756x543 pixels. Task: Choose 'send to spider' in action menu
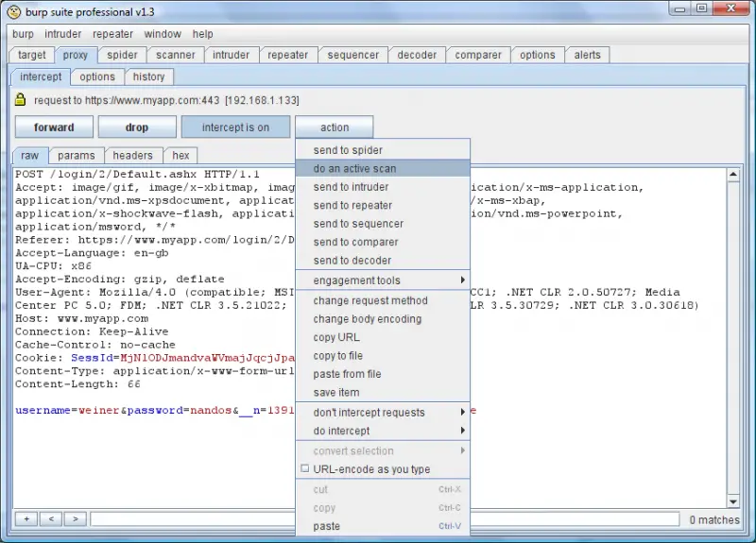(x=383, y=150)
